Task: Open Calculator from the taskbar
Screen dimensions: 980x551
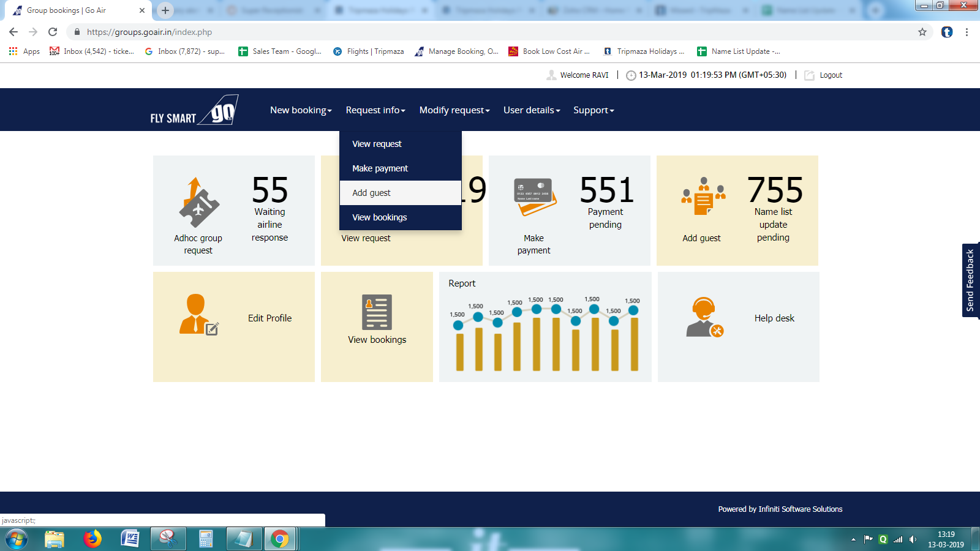Action: click(x=206, y=539)
